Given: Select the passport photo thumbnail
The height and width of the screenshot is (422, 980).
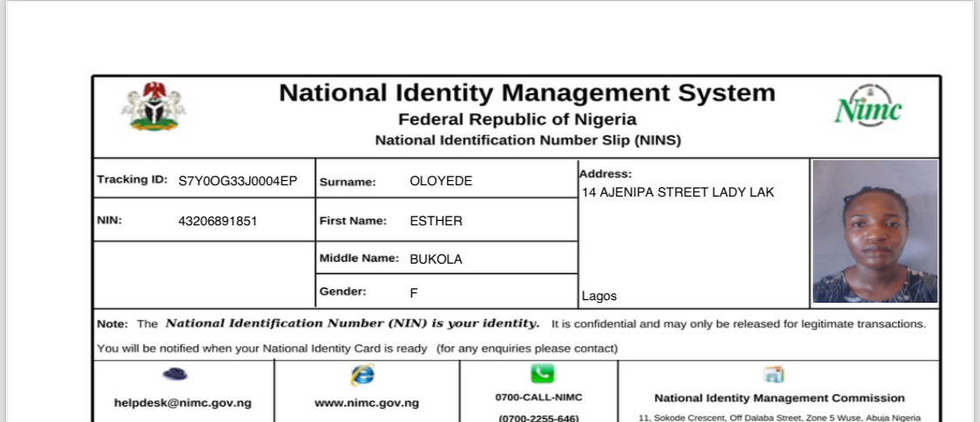Looking at the screenshot, I should (x=875, y=231).
